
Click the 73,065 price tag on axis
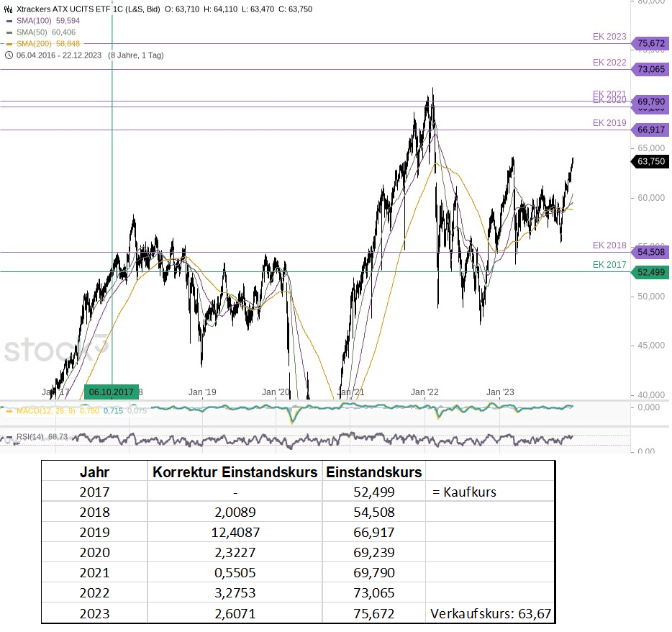coord(650,69)
